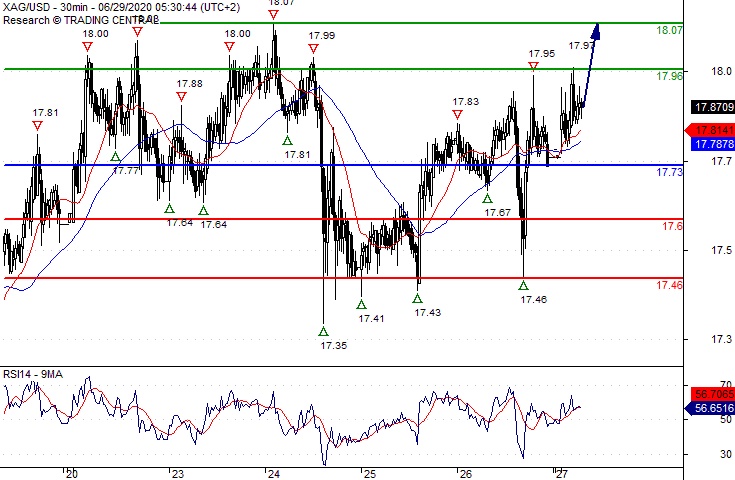Click the red triangle marker below 17.88
This screenshot has height=480, width=735.
point(181,97)
